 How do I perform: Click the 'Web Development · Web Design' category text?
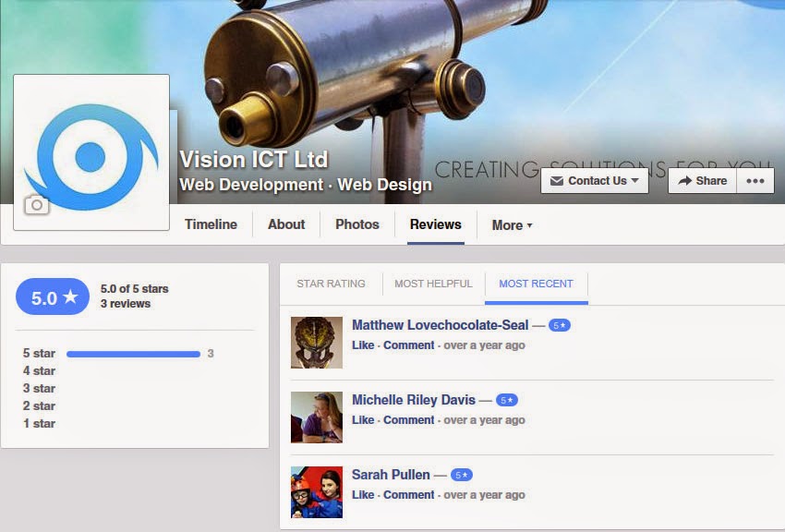click(306, 185)
